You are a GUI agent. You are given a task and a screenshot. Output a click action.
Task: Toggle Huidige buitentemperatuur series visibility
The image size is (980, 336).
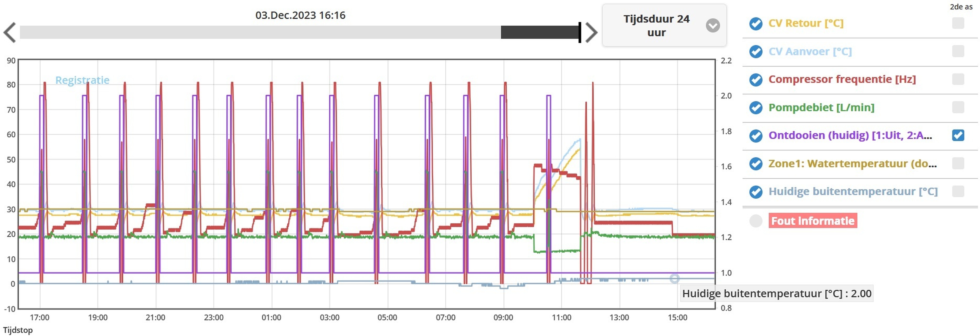pyautogui.click(x=756, y=192)
